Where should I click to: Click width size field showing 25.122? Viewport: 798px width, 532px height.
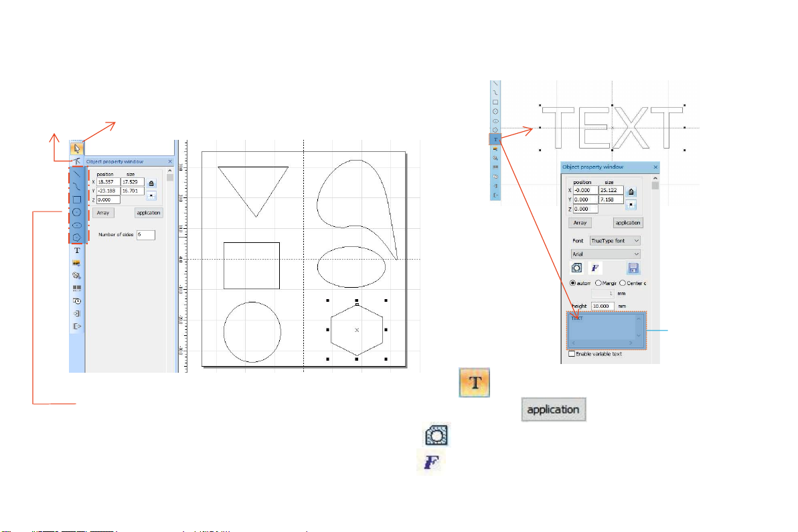[611, 190]
